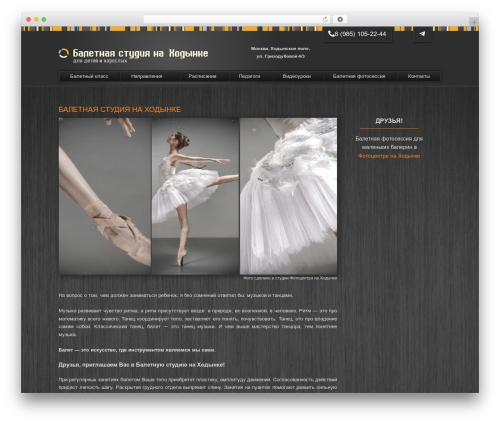Click the macOS yellow minimize window button
This screenshot has width=500, height=423.
click(x=36, y=19)
